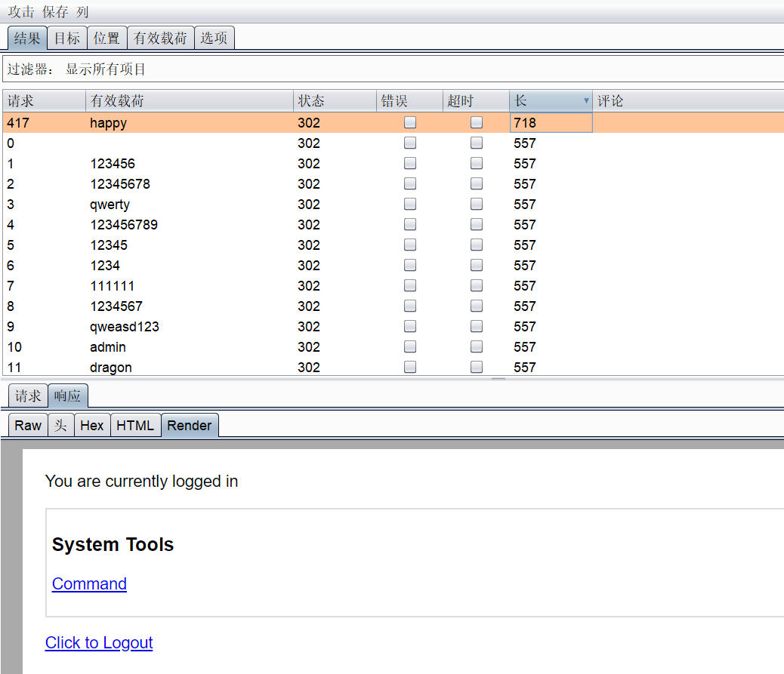Switch to the 位置 tab
Viewport: 784px width, 674px height.
[x=107, y=38]
